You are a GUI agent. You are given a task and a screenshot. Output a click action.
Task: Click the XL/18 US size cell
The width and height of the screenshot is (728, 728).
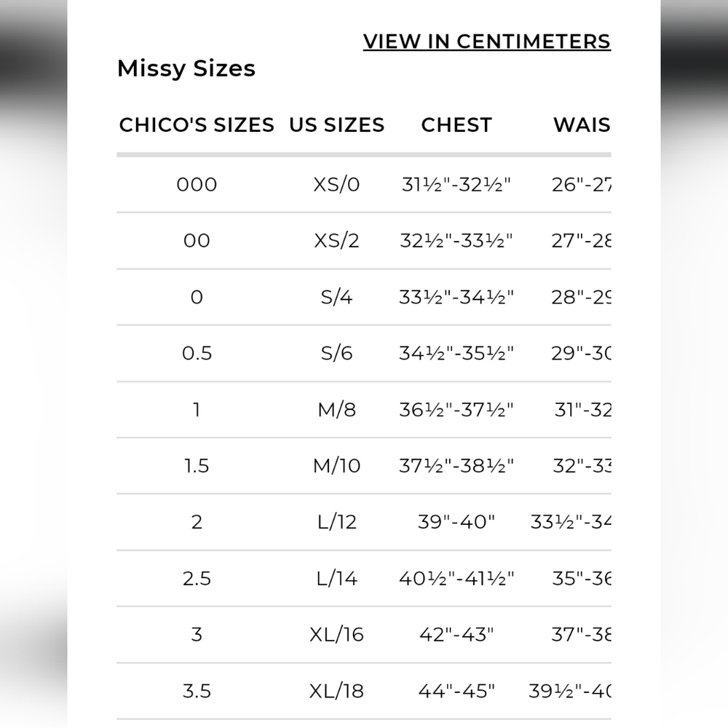pos(336,690)
